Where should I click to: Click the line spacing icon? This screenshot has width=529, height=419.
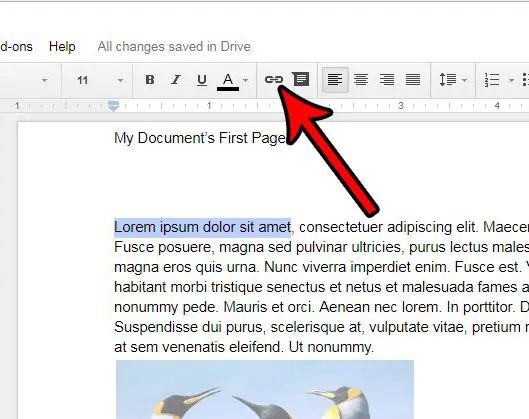pyautogui.click(x=448, y=80)
